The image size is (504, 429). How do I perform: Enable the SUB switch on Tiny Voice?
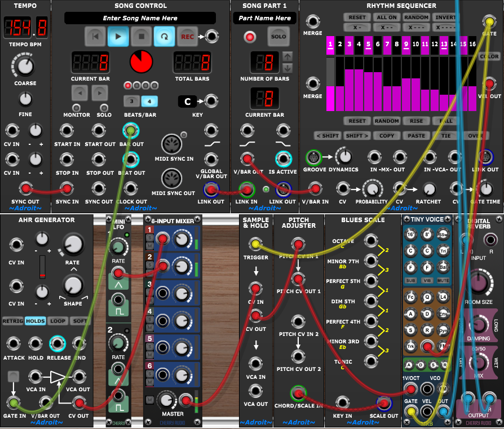pyautogui.click(x=410, y=281)
